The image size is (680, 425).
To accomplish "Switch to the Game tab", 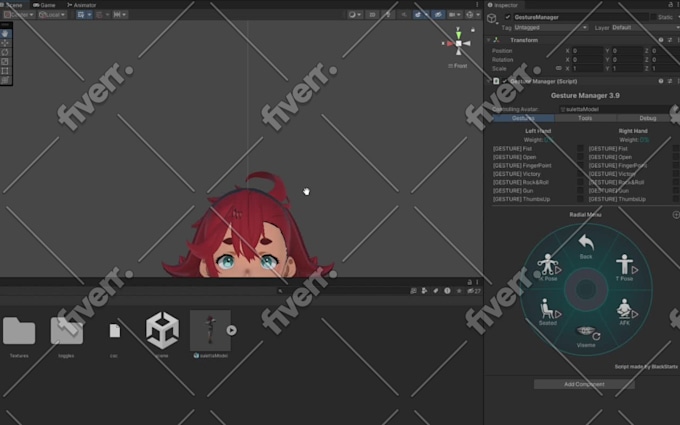I will [44, 5].
